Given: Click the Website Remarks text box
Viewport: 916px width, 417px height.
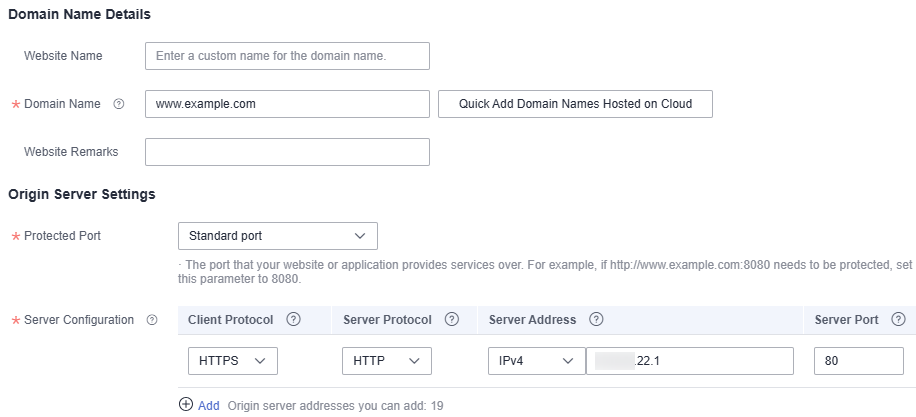Looking at the screenshot, I should 287,152.
